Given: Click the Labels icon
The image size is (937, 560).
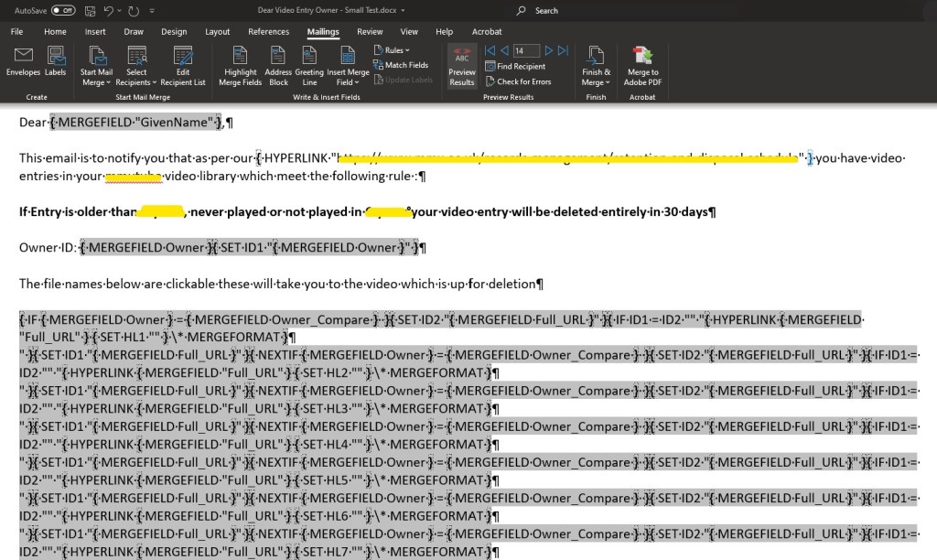Looking at the screenshot, I should point(56,61).
